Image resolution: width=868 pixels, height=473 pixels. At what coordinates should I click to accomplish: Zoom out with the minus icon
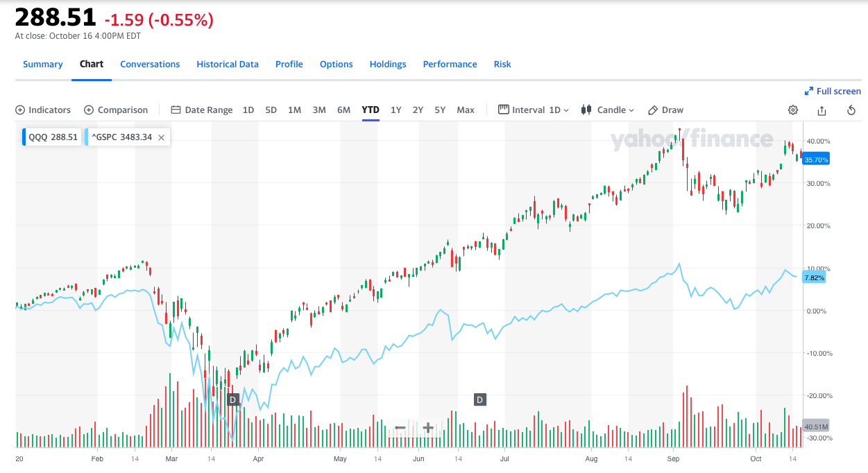(400, 428)
